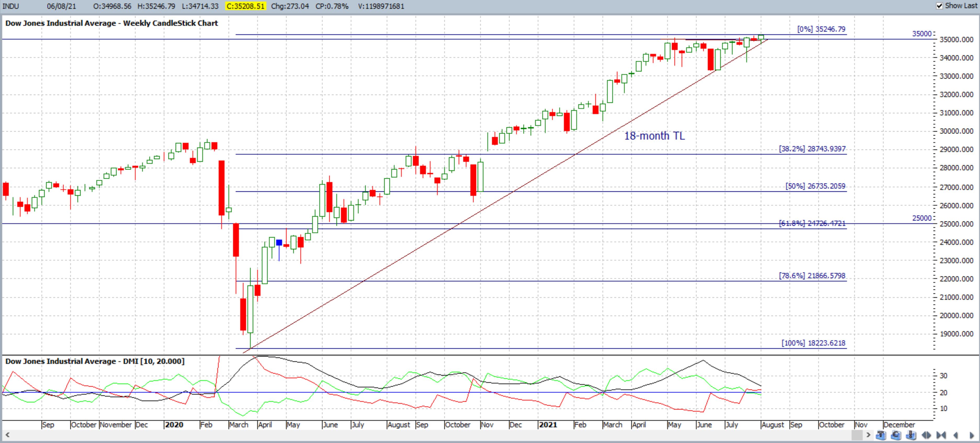The image size is (980, 443).
Task: Click the [78.6%] 21866.5798 Fibonacci label
Action: coord(812,275)
